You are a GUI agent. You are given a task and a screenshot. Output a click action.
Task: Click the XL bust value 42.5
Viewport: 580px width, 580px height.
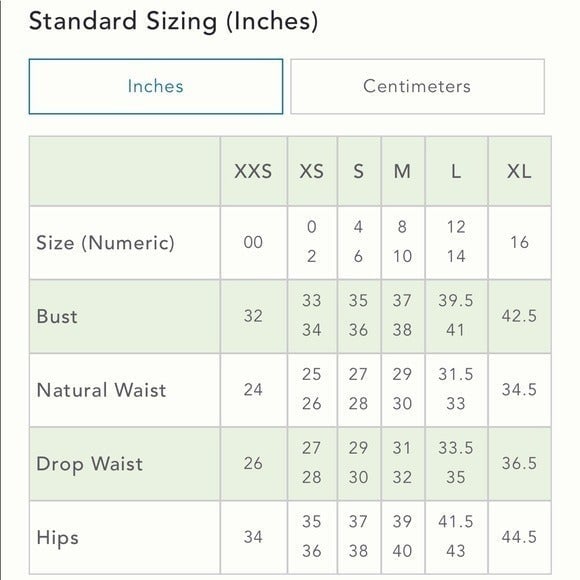[x=519, y=316]
